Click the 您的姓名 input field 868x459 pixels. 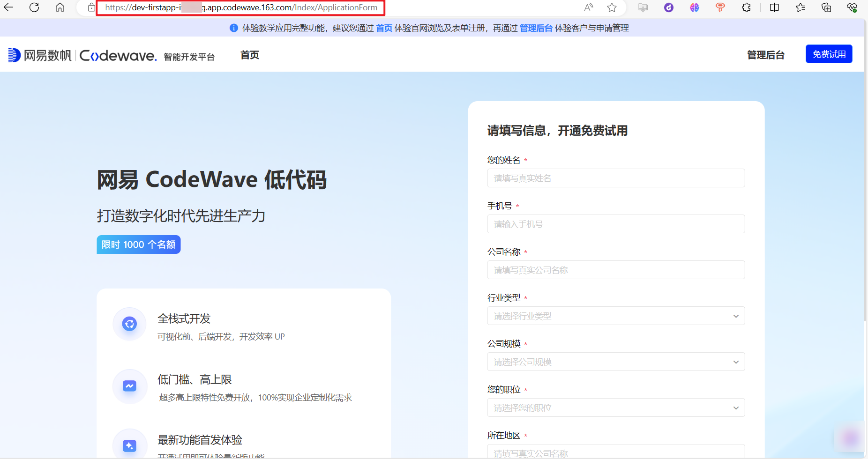click(x=615, y=178)
